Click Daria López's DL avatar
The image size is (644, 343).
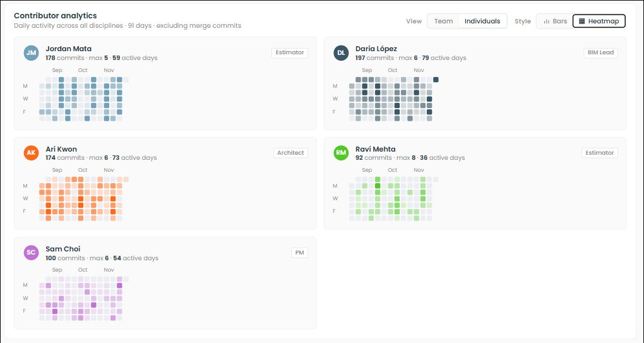pos(341,53)
